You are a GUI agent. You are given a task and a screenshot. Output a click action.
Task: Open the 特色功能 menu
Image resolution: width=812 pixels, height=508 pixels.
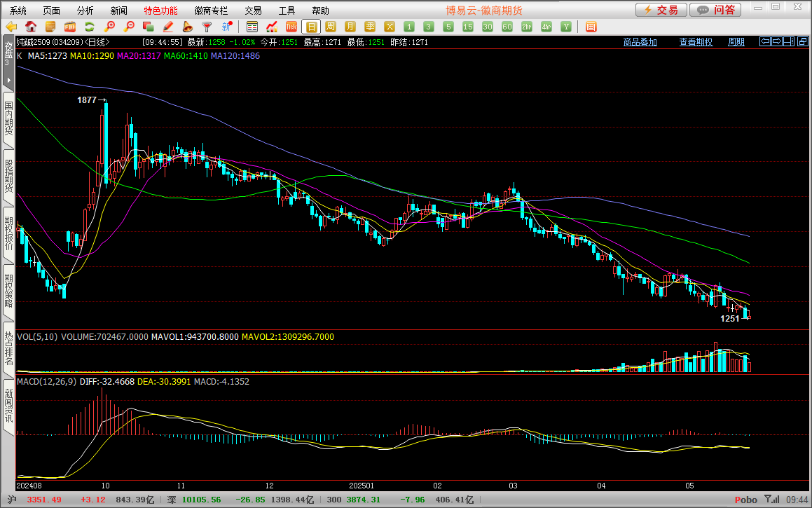[x=160, y=11]
